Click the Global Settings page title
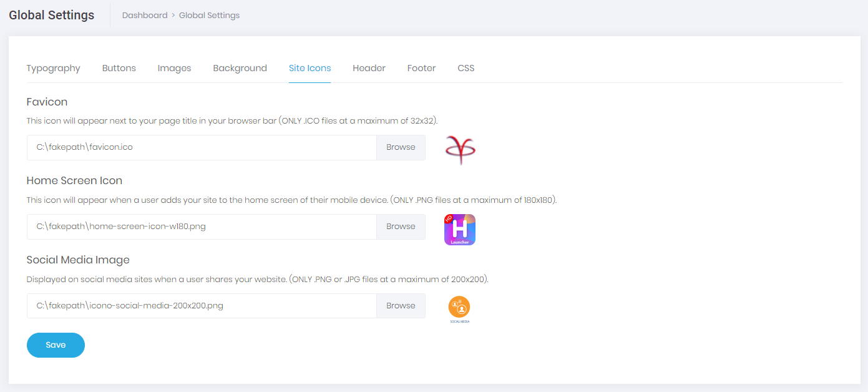Viewport: 868px width, 392px height. [x=52, y=15]
